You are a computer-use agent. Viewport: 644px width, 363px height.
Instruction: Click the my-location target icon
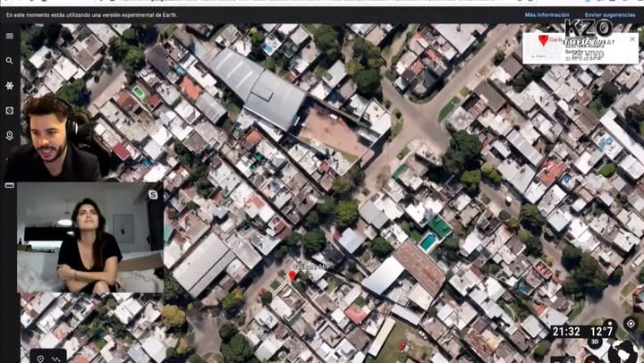click(631, 324)
